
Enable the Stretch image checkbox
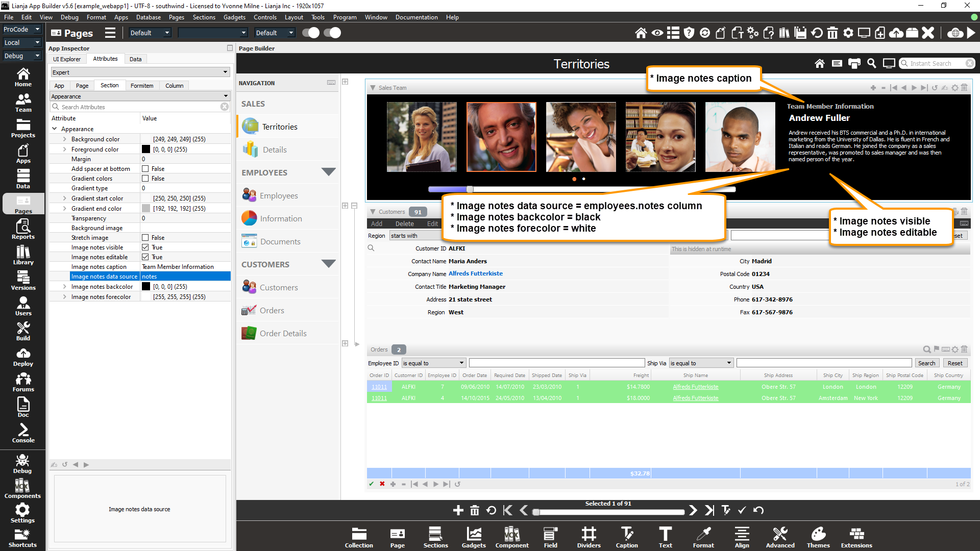[x=145, y=238]
